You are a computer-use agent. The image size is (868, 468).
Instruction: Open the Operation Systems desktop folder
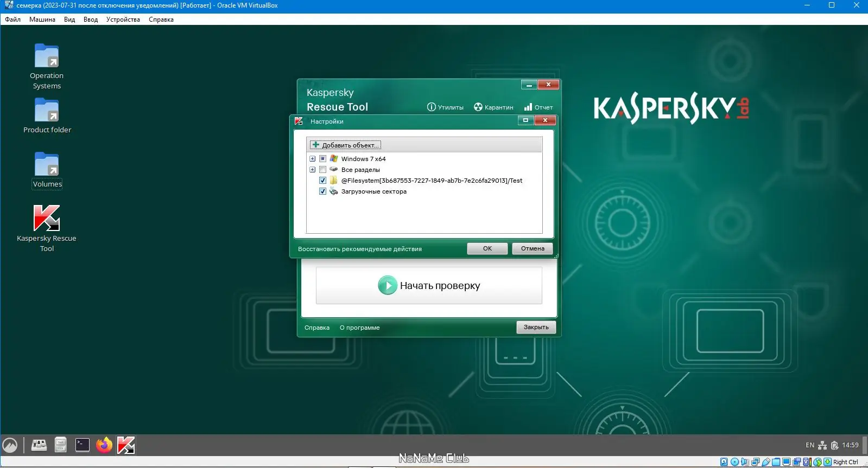47,66
